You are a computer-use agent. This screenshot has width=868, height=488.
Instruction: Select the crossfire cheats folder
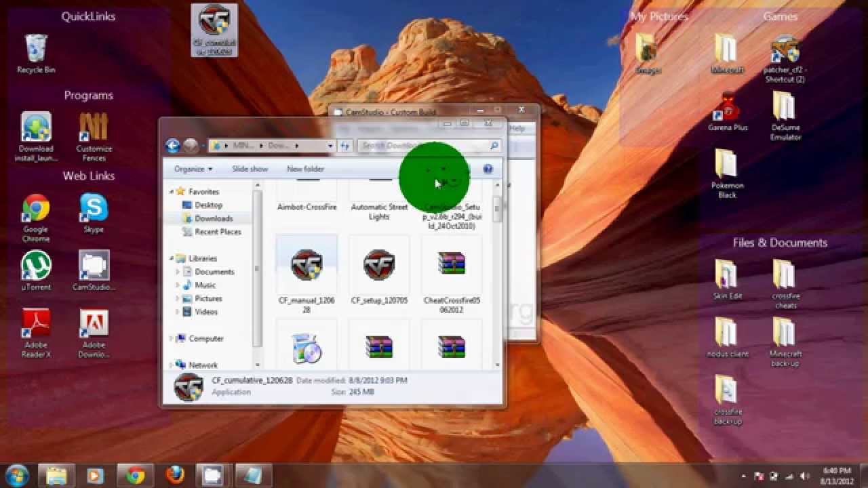click(x=785, y=285)
